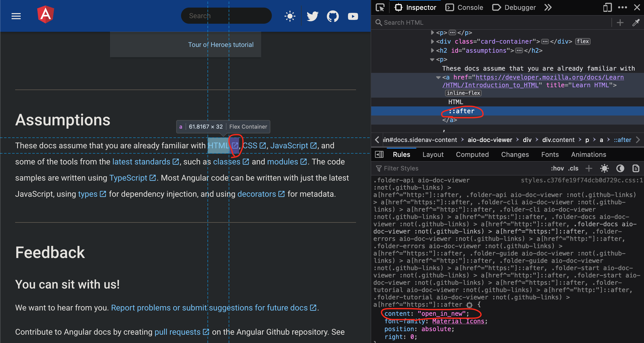The width and height of the screenshot is (644, 343).
Task: Click the Angular logo
Action: pyautogui.click(x=46, y=14)
